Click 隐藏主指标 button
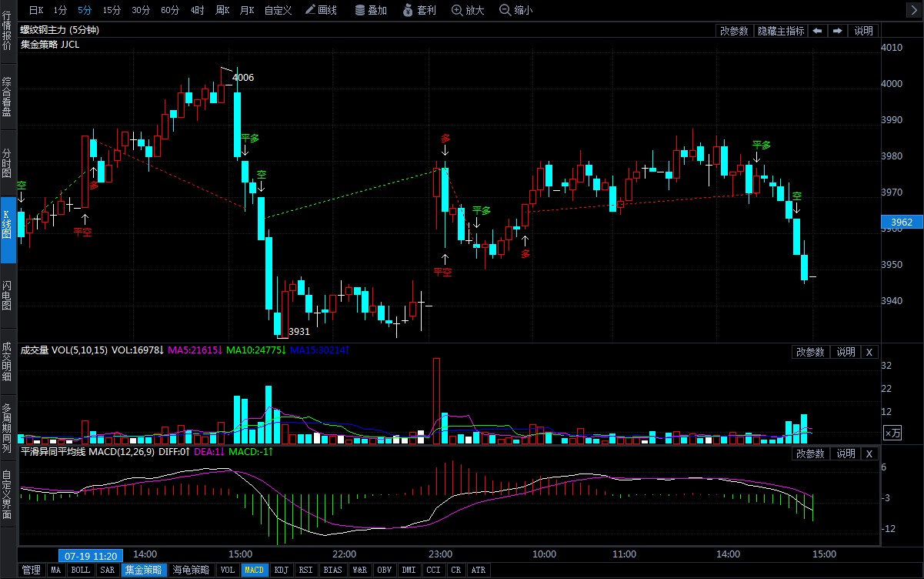 point(781,31)
